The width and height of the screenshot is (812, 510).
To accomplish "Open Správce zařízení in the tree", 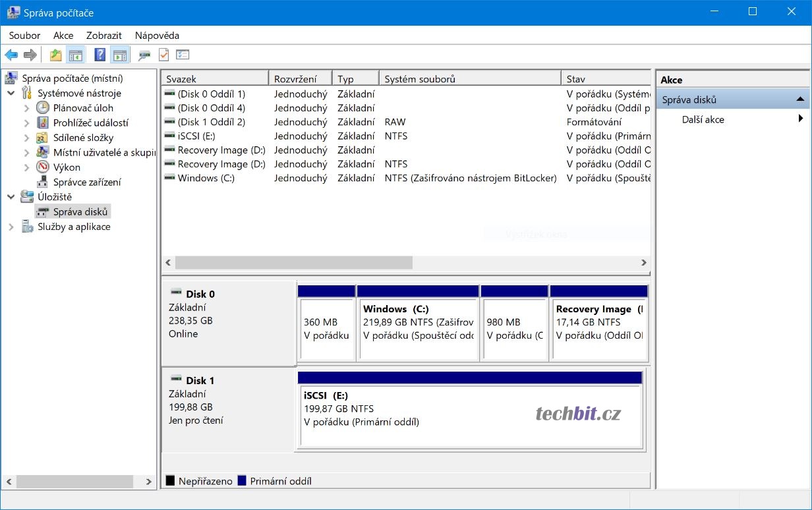I will point(87,182).
